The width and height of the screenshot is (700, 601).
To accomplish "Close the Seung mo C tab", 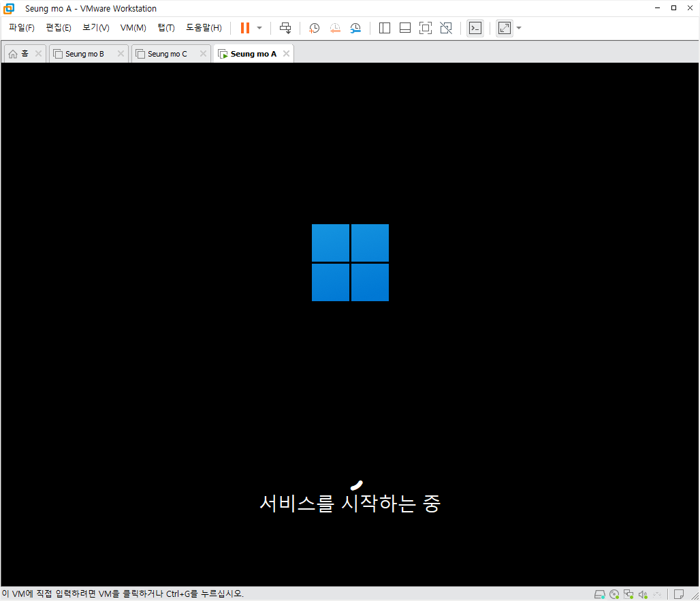I will coord(203,54).
